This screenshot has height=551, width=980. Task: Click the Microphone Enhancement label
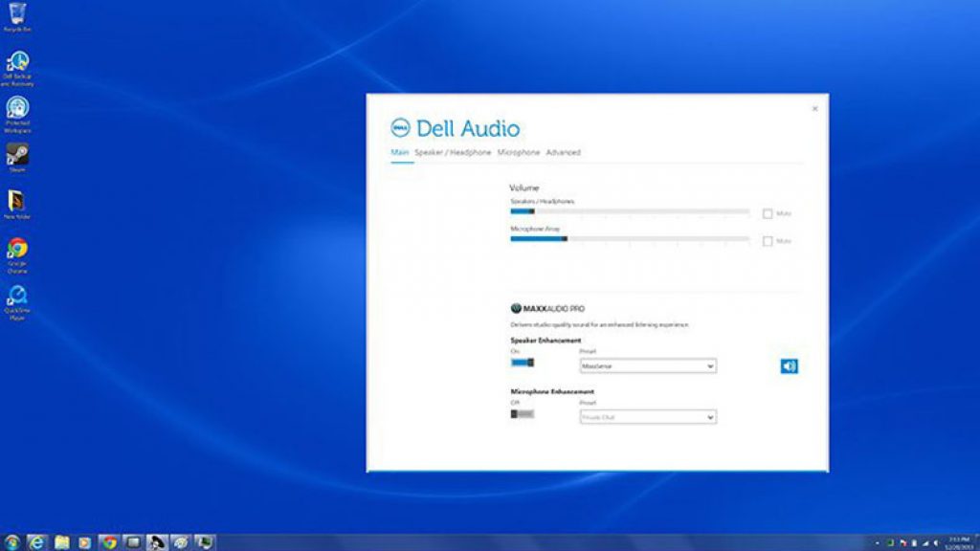pyautogui.click(x=552, y=391)
